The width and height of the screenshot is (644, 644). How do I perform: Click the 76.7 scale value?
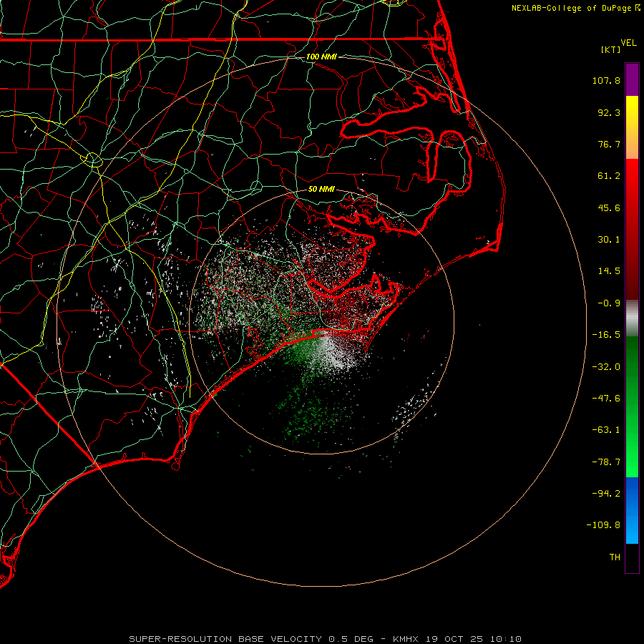click(609, 144)
